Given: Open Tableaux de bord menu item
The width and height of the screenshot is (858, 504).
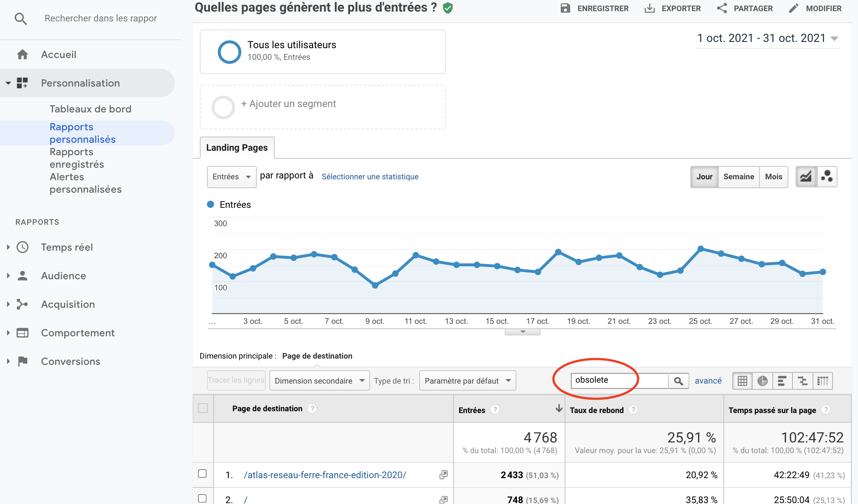Looking at the screenshot, I should pyautogui.click(x=91, y=109).
